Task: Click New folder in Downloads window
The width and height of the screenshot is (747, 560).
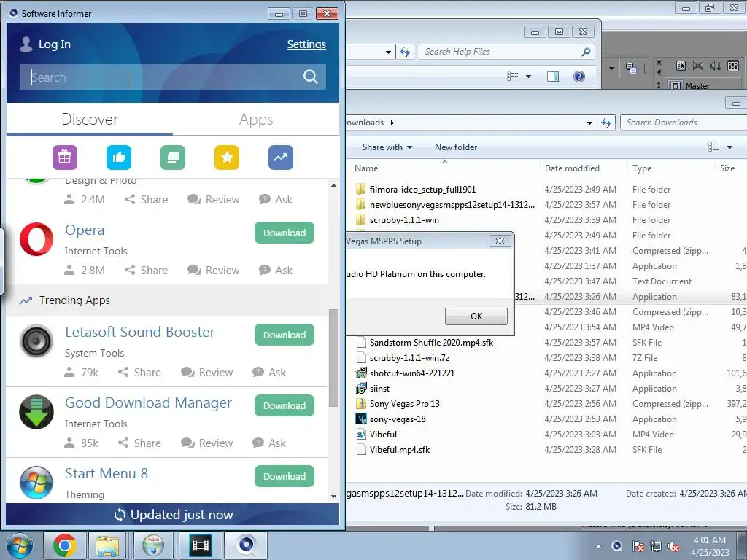Action: pos(455,147)
